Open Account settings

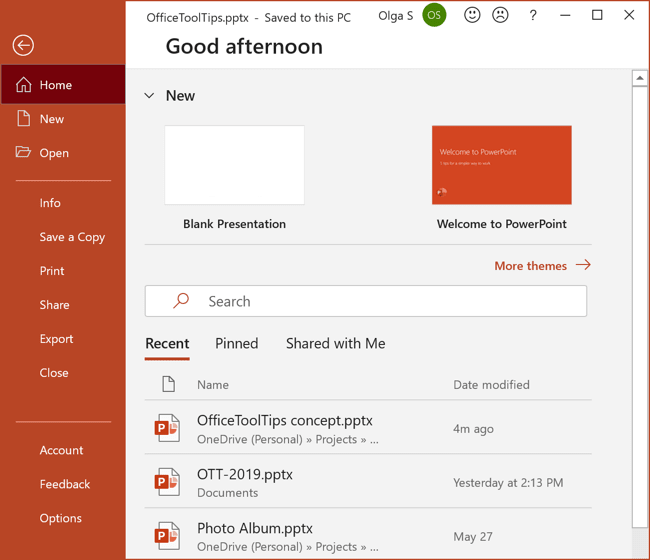[61, 450]
